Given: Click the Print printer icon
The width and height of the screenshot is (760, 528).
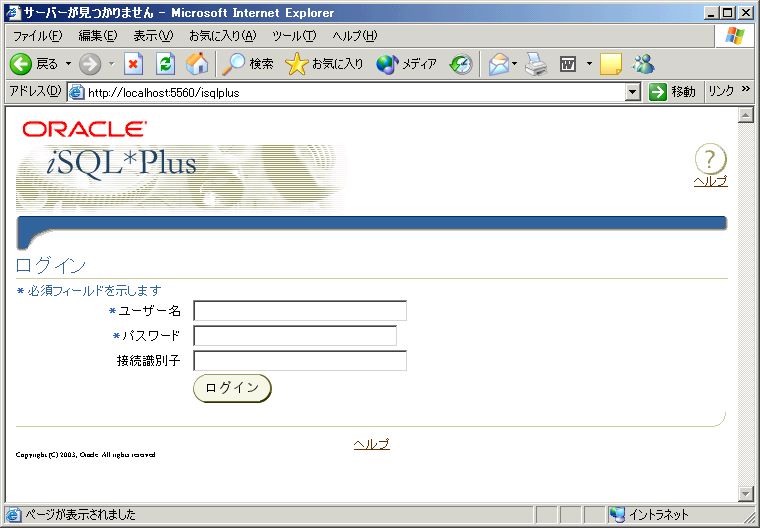Looking at the screenshot, I should [x=536, y=64].
